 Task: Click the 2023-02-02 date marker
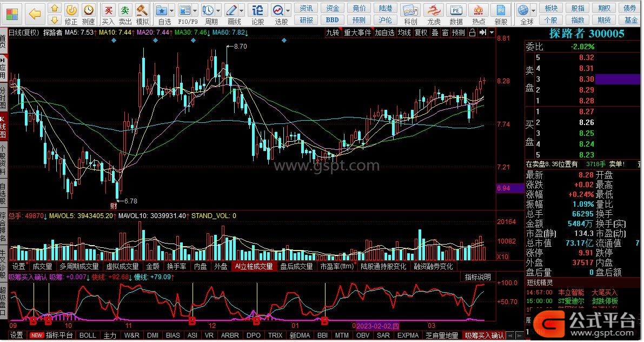pyautogui.click(x=377, y=326)
